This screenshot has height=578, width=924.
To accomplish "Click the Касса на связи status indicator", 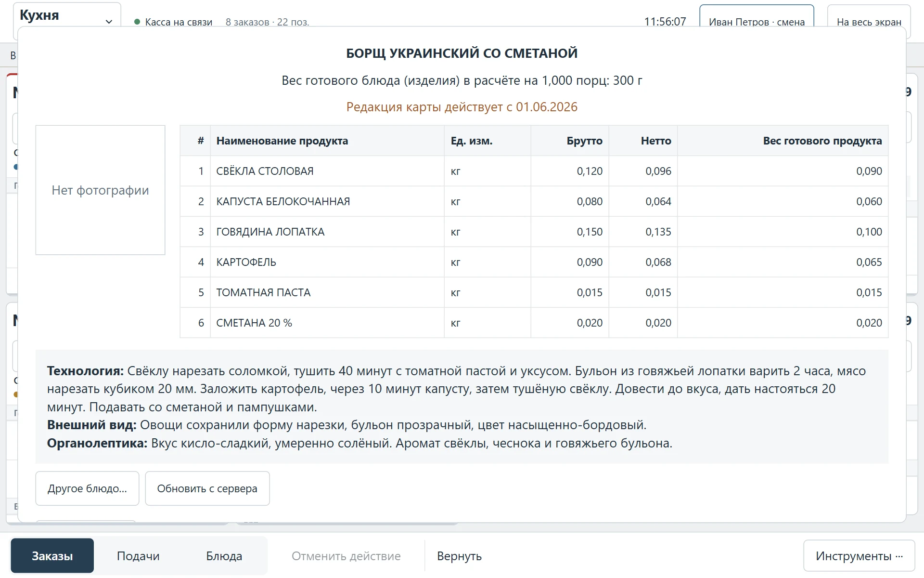I will point(173,22).
